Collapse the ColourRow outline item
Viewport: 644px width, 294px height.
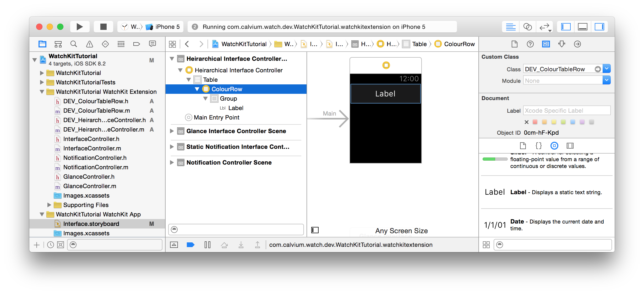(x=197, y=89)
